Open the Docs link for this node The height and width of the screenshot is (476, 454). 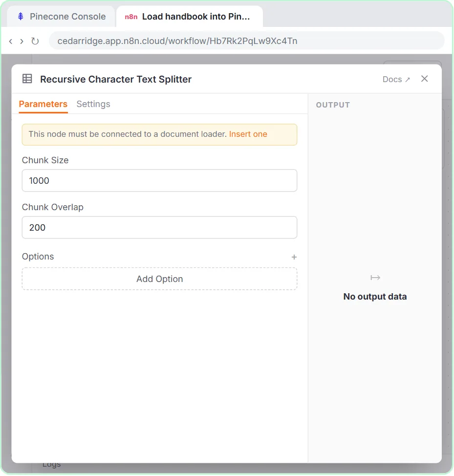[x=396, y=79]
